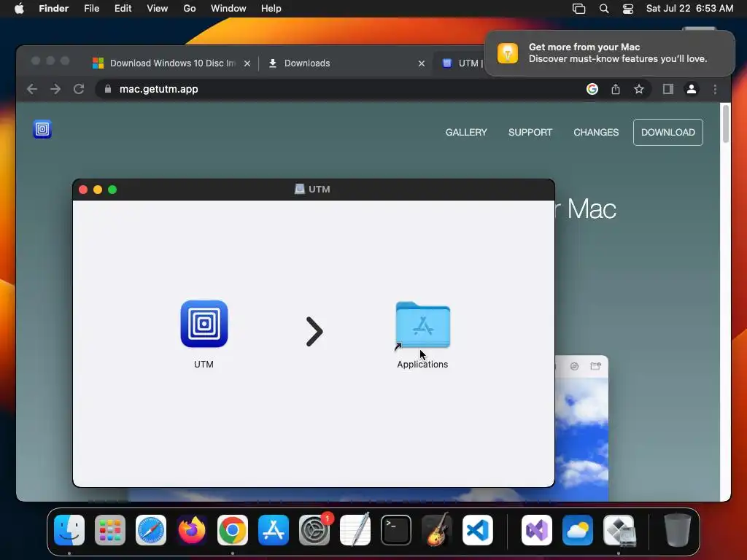747x560 pixels.
Task: Click the Applications folder label
Action: point(422,365)
